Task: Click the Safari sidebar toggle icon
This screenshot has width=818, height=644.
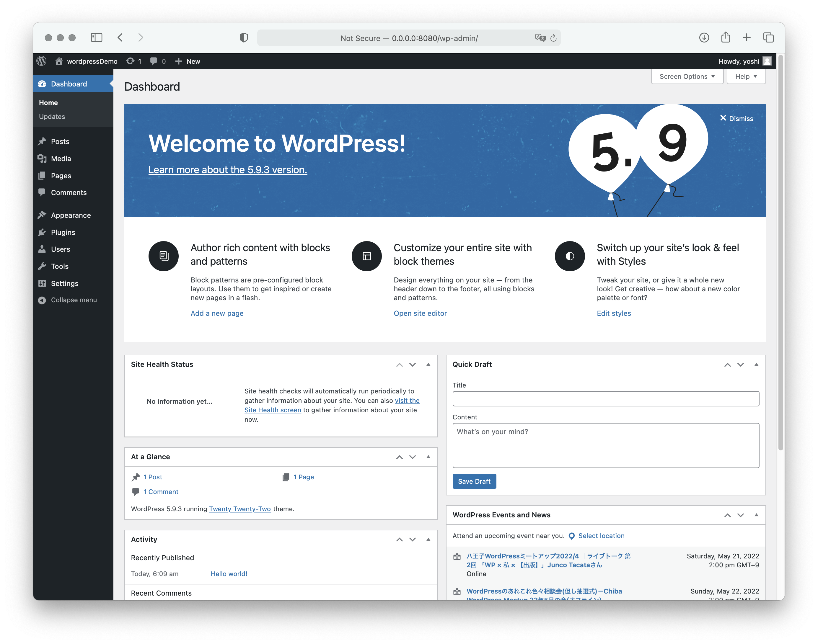Action: tap(97, 37)
